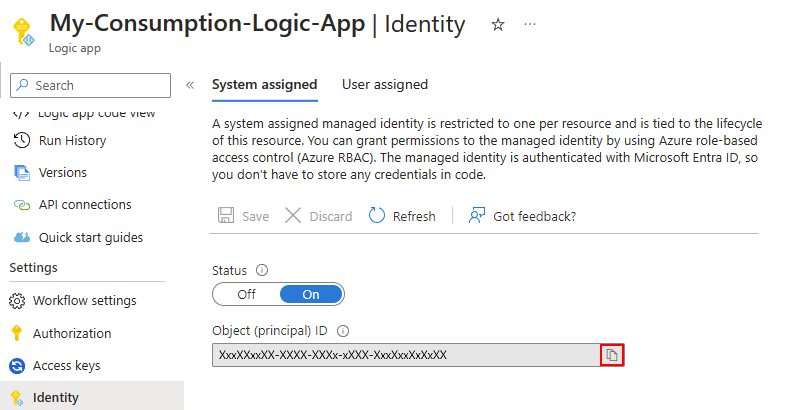Viewport: 800px width, 410px height.
Task: Open Run History
Action: (x=72, y=140)
